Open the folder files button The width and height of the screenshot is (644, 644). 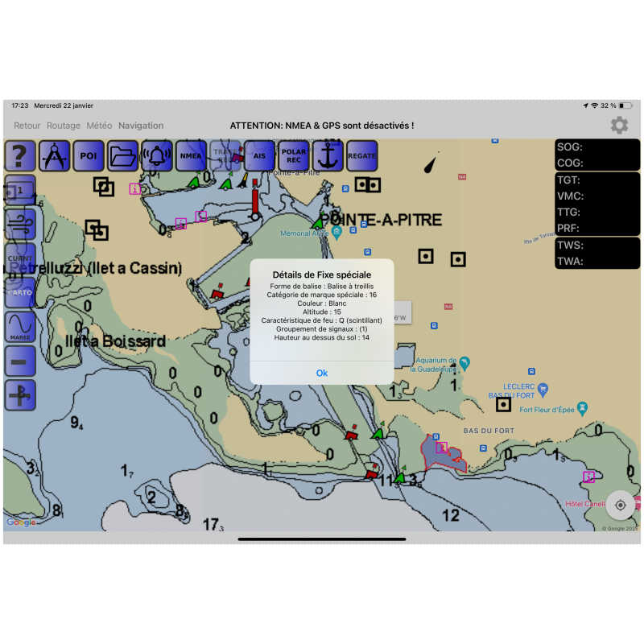click(x=122, y=155)
